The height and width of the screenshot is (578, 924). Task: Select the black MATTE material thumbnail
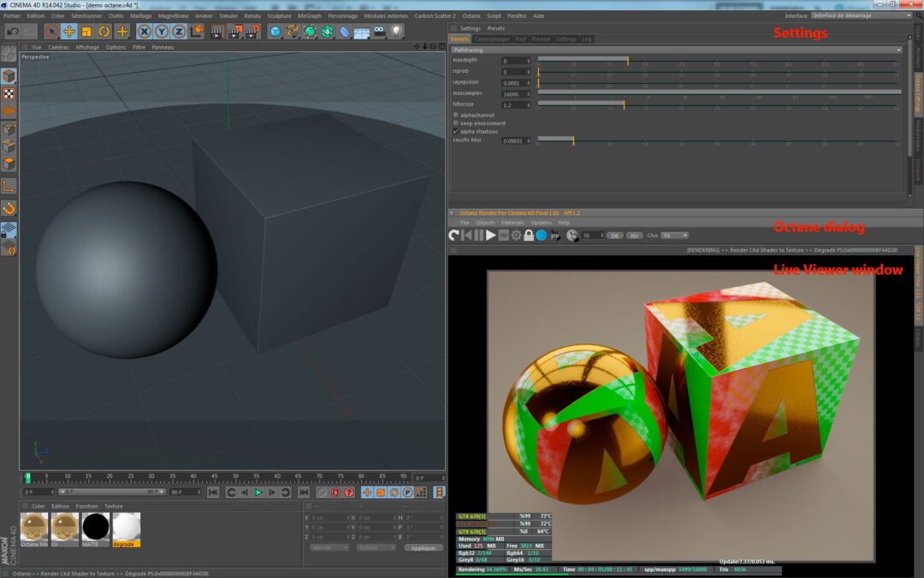coord(96,527)
